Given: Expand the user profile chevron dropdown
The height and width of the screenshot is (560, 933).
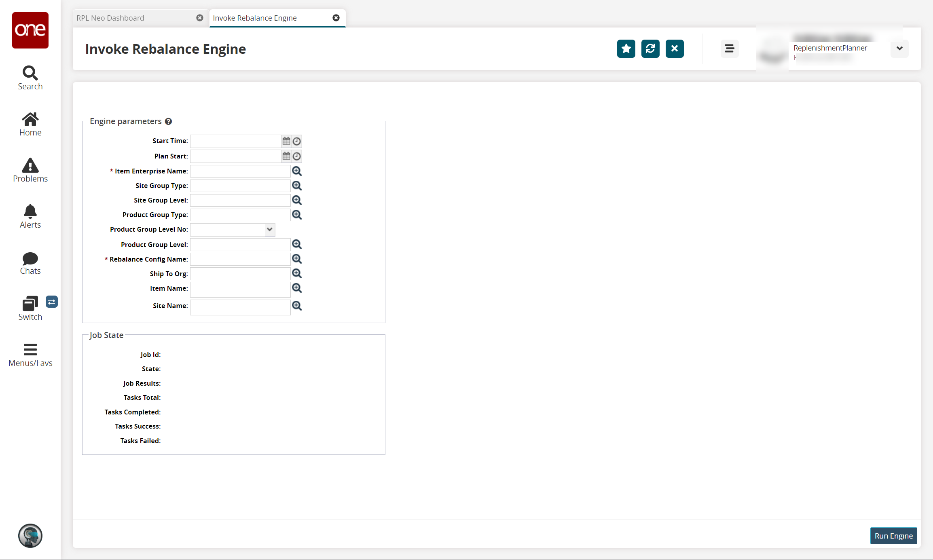Looking at the screenshot, I should pos(899,49).
